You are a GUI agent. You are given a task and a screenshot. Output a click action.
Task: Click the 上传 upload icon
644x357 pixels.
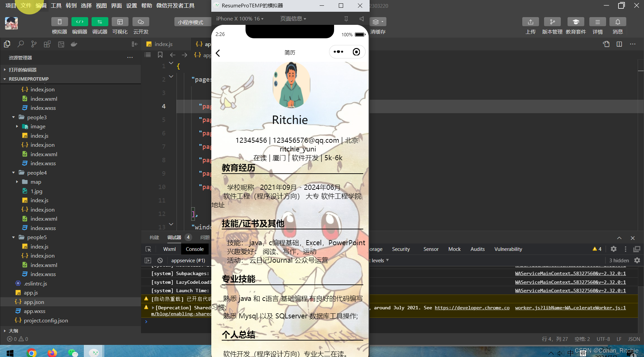530,22
